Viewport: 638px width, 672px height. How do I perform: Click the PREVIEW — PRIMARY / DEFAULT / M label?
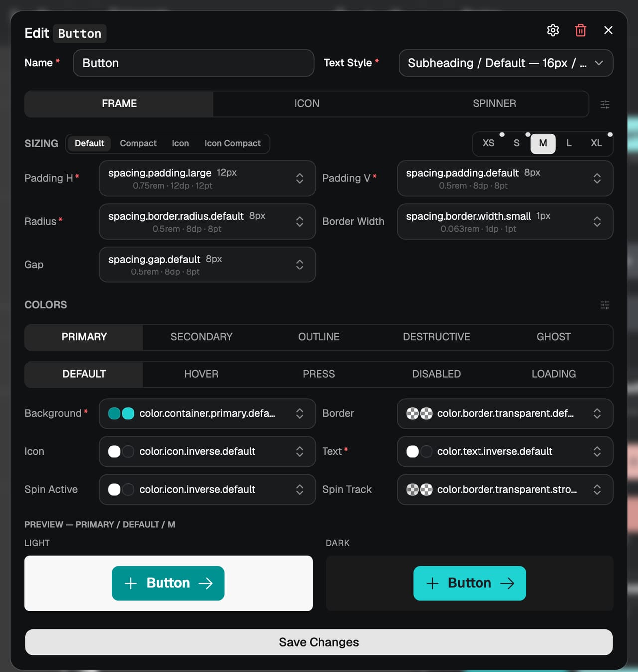click(x=100, y=524)
